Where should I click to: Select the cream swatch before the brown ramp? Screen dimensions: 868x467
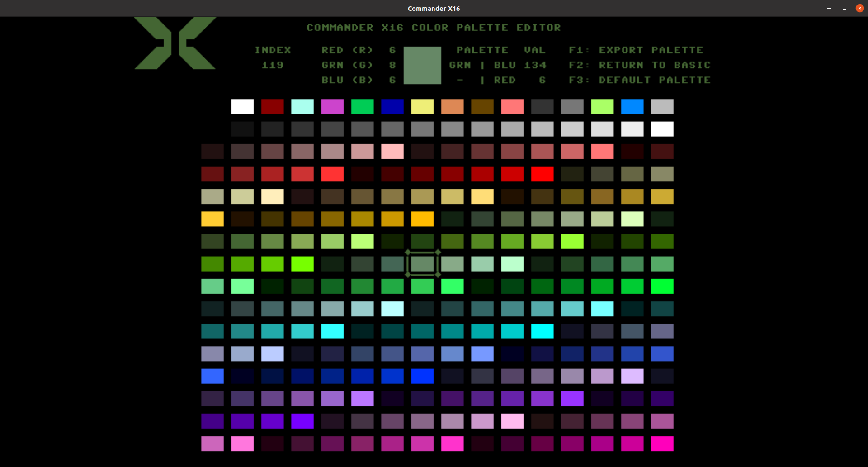coord(272,196)
